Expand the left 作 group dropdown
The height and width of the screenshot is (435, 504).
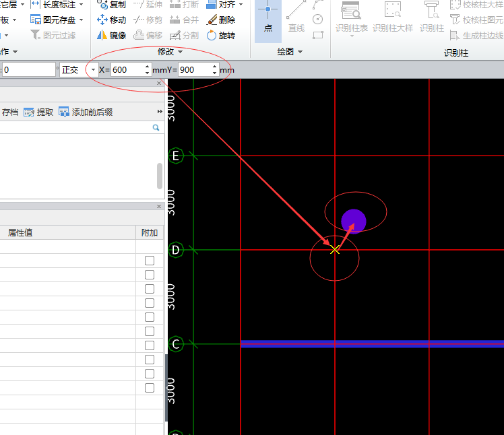(x=15, y=52)
